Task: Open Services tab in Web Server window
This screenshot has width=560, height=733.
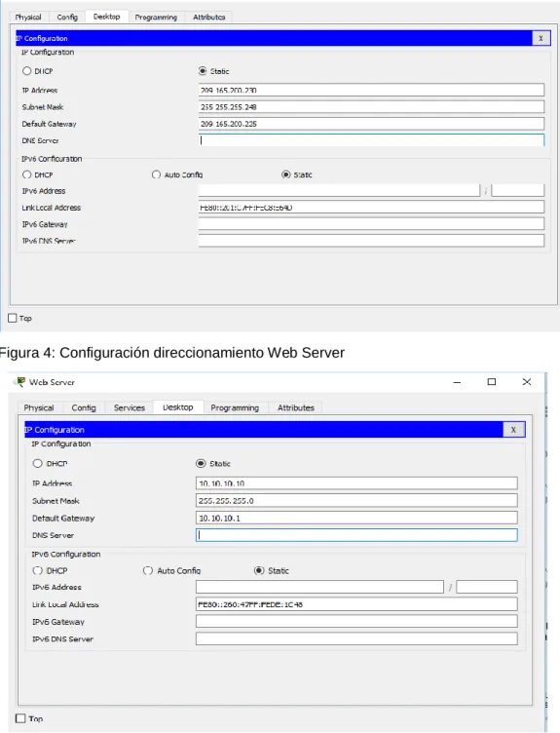Action: [130, 407]
